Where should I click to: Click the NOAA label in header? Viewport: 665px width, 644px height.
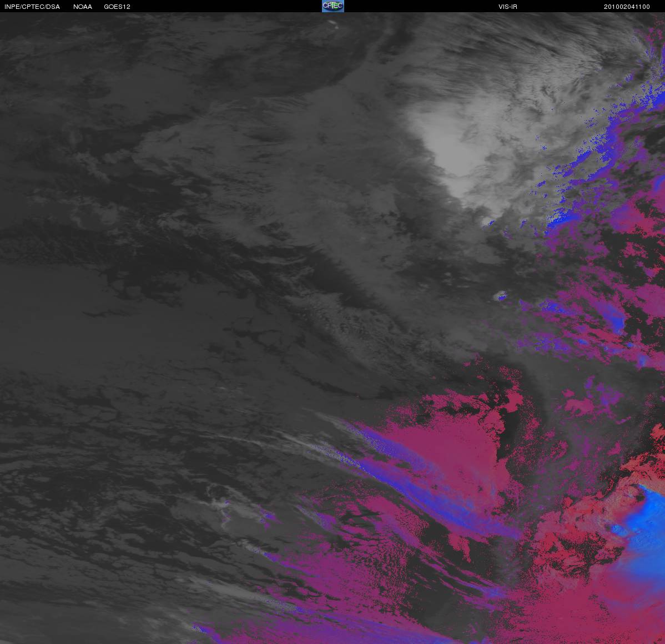(x=83, y=7)
